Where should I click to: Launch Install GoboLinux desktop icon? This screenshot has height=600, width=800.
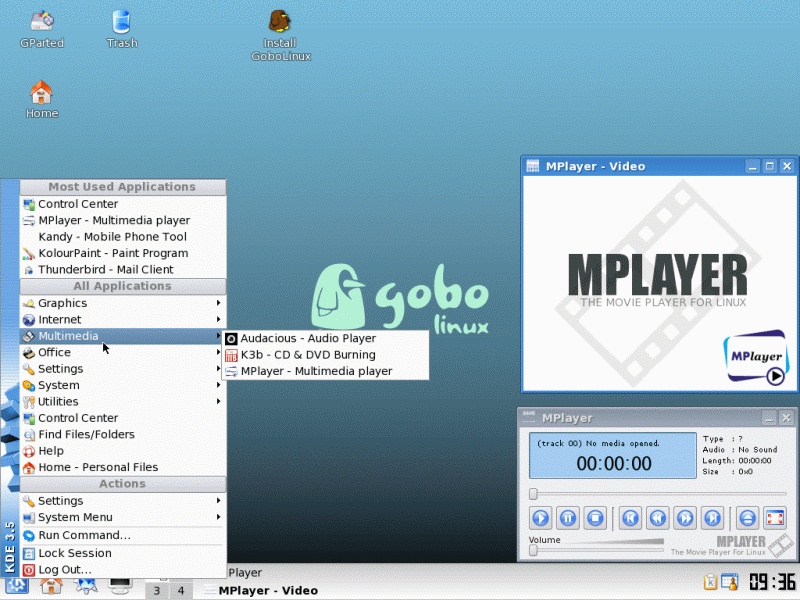280,36
